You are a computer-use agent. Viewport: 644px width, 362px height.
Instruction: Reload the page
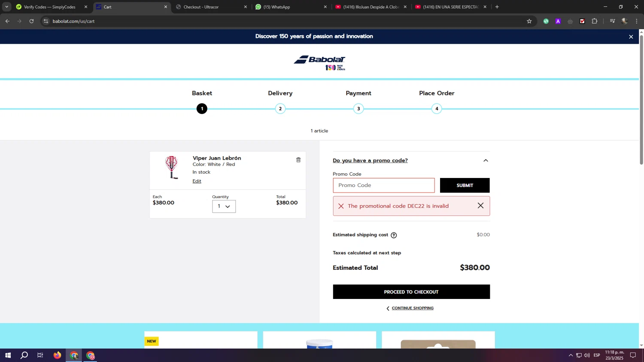tap(31, 21)
